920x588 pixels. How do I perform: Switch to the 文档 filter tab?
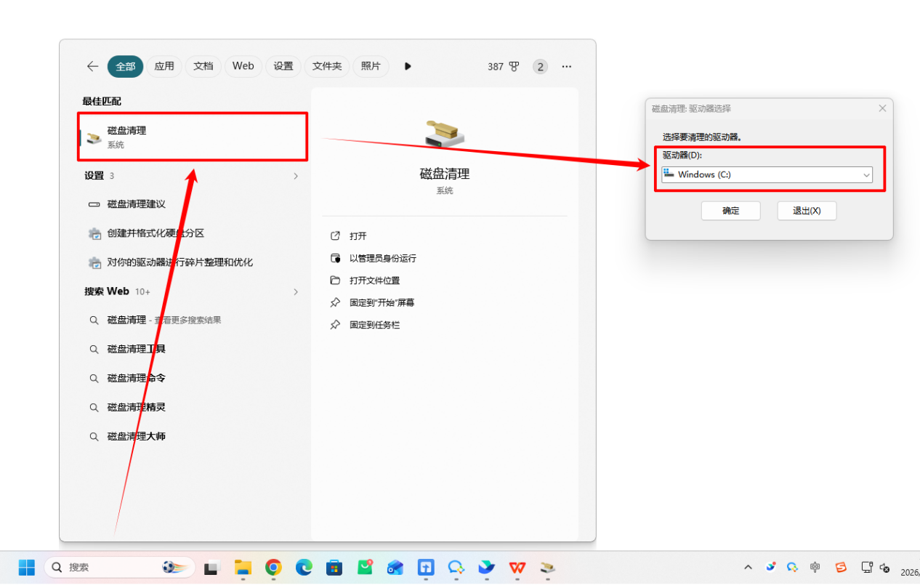[x=203, y=66]
